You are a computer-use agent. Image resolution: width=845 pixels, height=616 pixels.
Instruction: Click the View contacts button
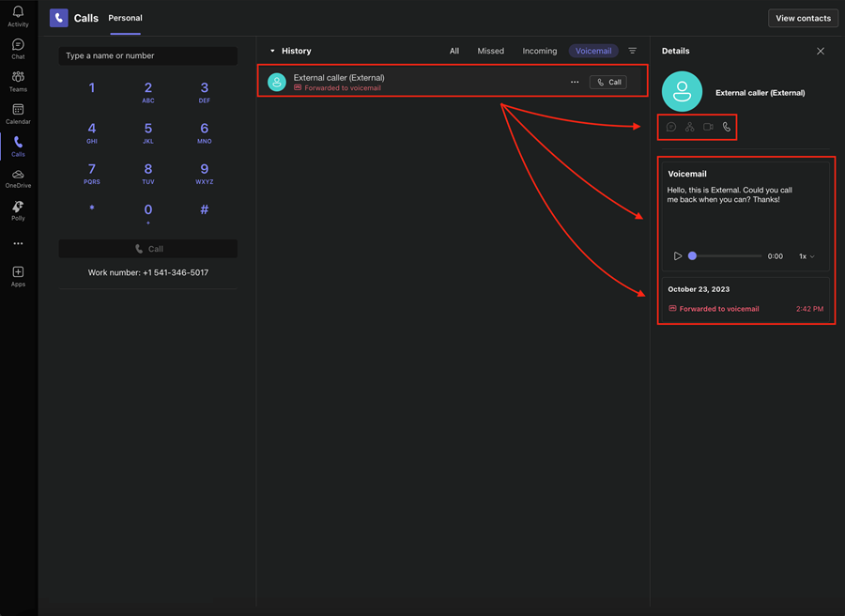[803, 19]
